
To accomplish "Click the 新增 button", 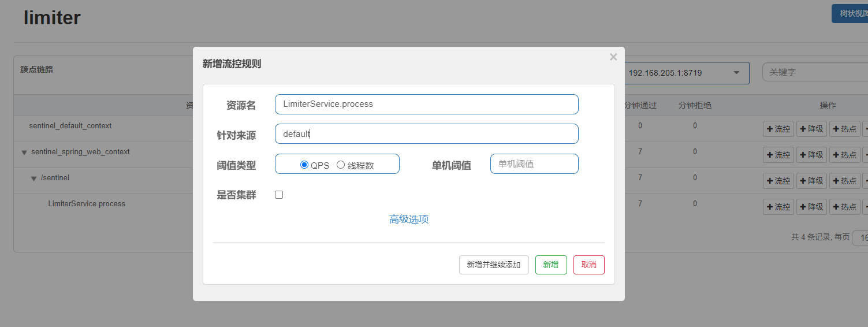I will pos(551,265).
